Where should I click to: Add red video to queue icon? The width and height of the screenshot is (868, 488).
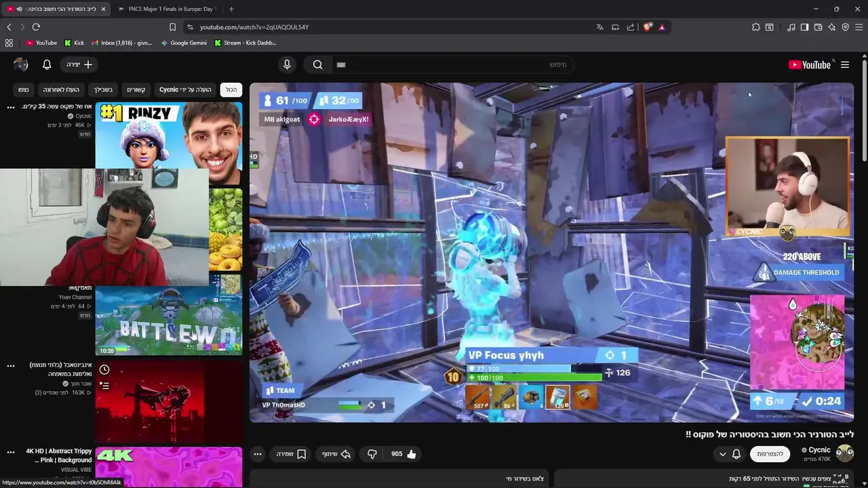[x=104, y=385]
